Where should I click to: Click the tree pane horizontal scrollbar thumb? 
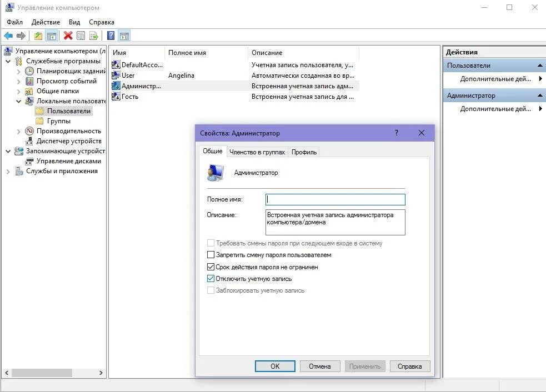[42, 373]
